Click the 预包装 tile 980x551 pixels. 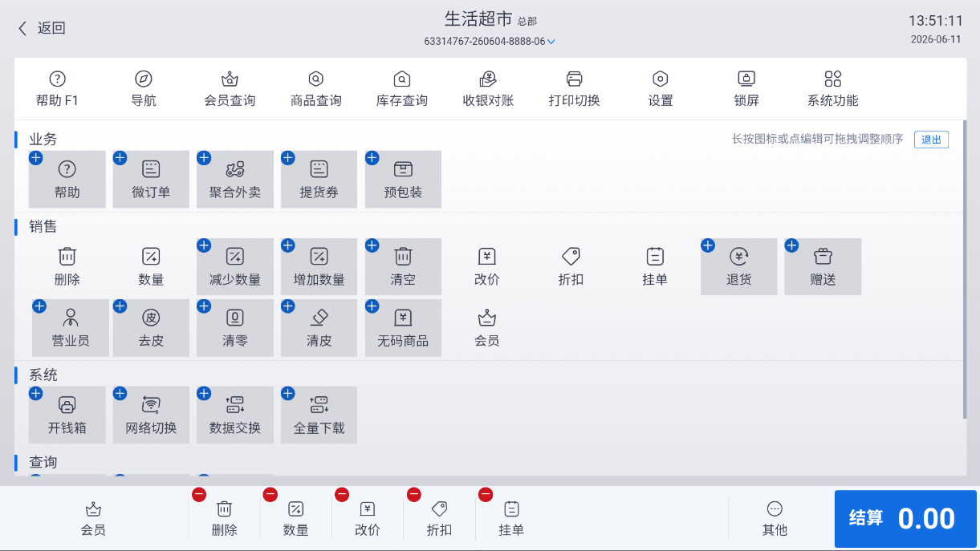coord(403,180)
